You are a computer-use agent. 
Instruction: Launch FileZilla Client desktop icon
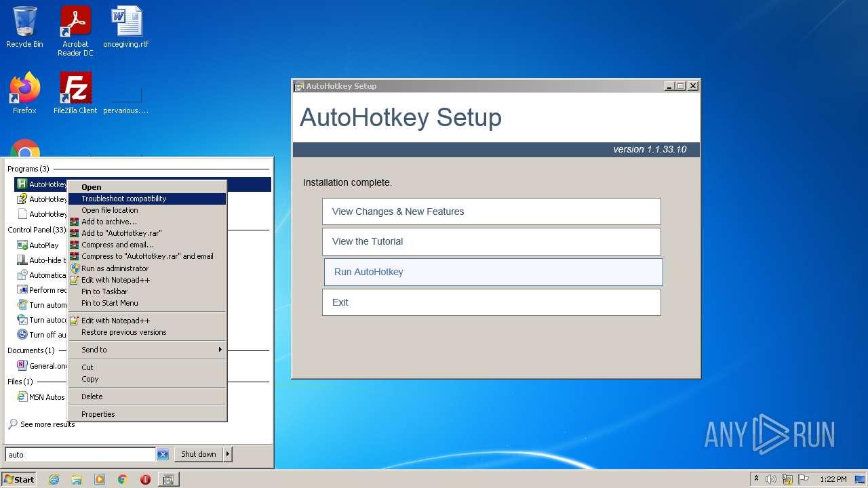pos(75,93)
